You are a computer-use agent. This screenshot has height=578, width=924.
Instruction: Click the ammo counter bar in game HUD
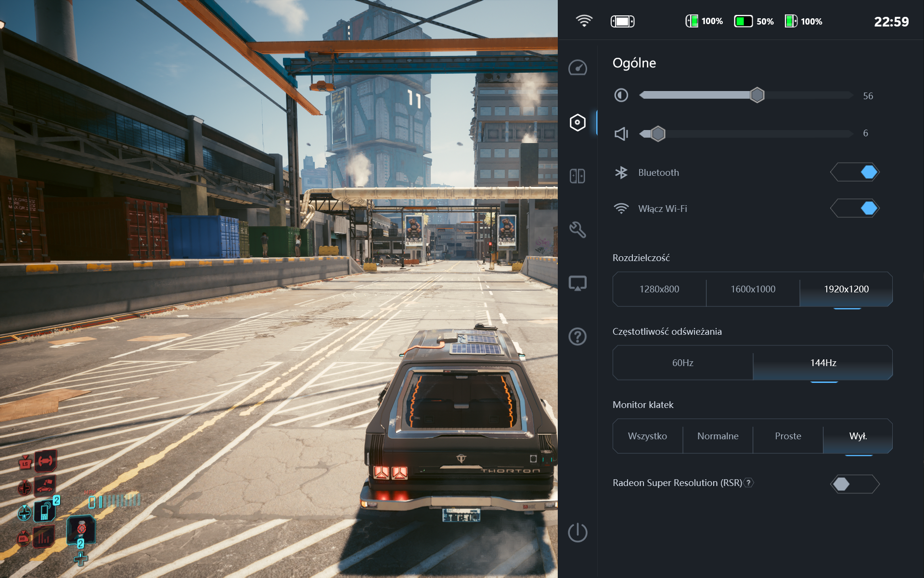coord(115,501)
